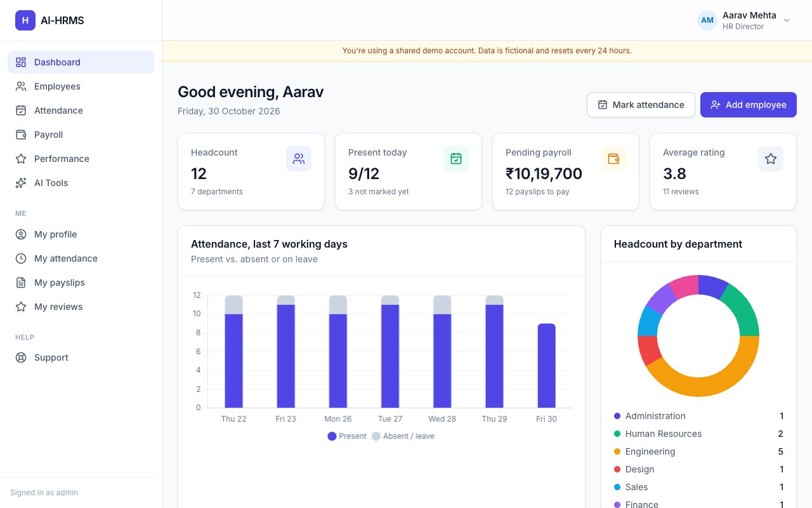
Task: Select My payslips menu item
Action: [x=81, y=283]
